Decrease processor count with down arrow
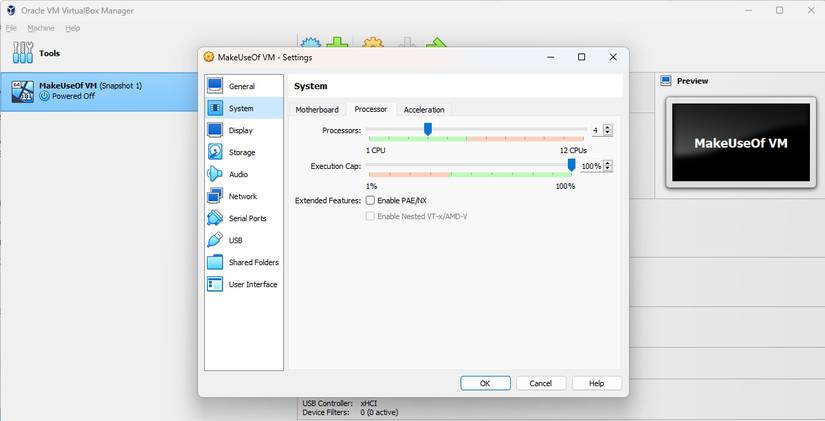Screen dimensions: 825x421 pyautogui.click(x=608, y=132)
